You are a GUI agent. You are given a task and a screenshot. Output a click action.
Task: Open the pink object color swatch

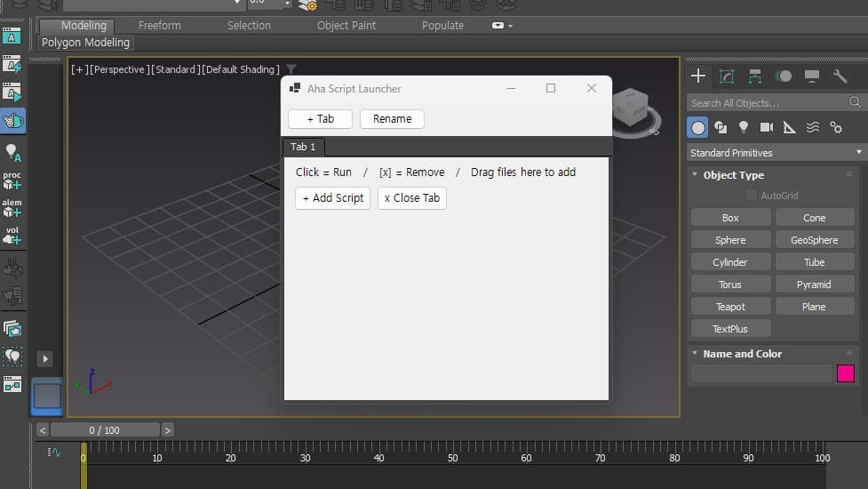coord(845,373)
